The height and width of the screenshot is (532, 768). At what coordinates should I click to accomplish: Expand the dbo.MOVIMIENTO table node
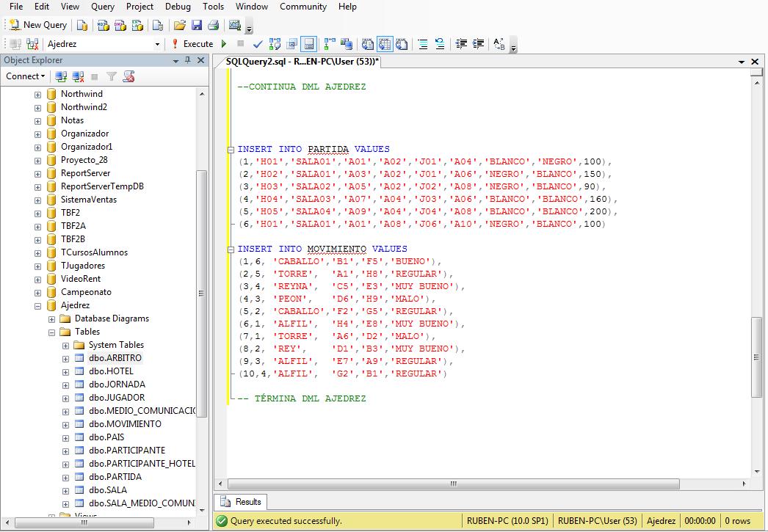(66, 423)
